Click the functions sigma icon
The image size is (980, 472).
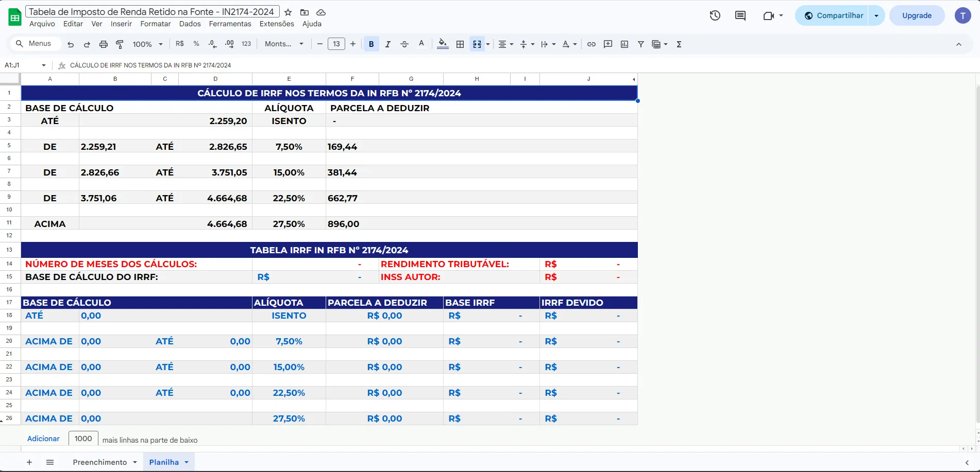point(679,44)
